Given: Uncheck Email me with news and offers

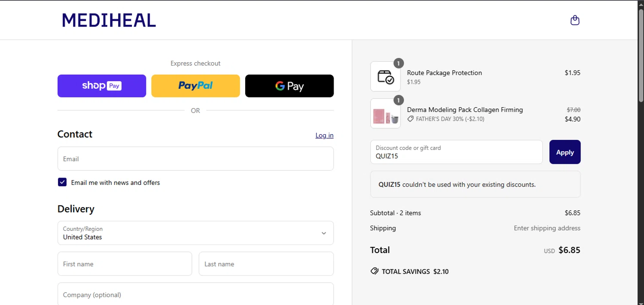Looking at the screenshot, I should click(62, 182).
